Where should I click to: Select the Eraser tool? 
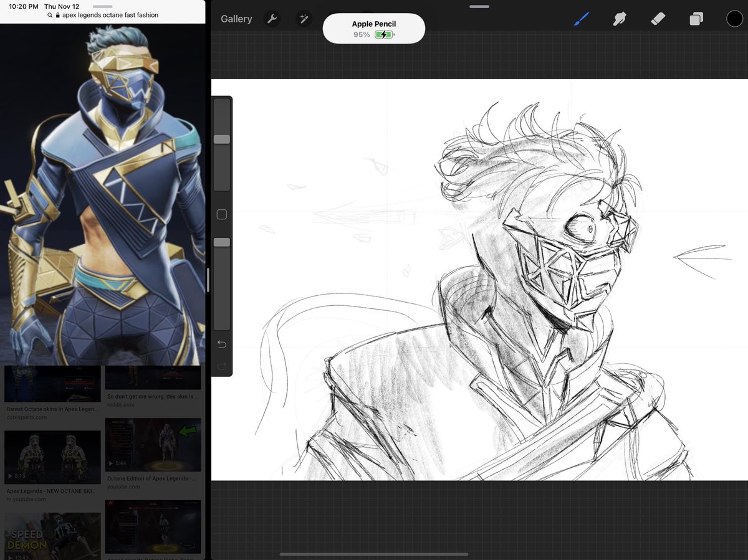coord(658,19)
